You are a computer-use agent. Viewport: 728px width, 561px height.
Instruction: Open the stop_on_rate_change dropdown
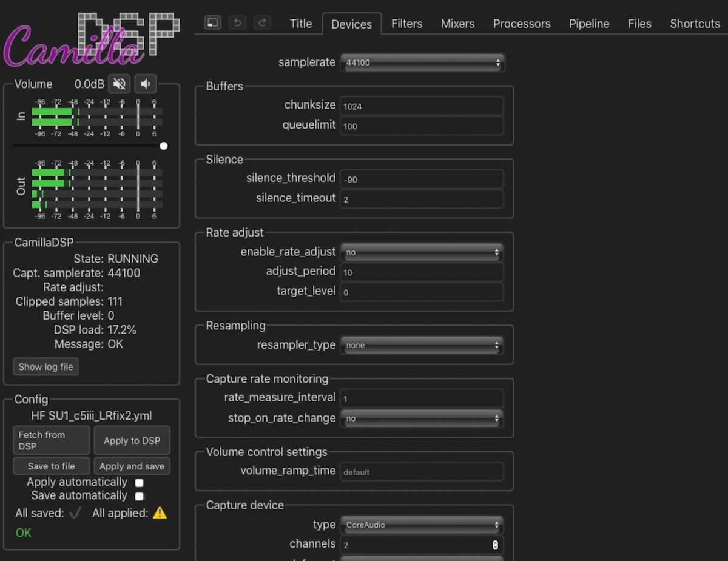tap(422, 418)
